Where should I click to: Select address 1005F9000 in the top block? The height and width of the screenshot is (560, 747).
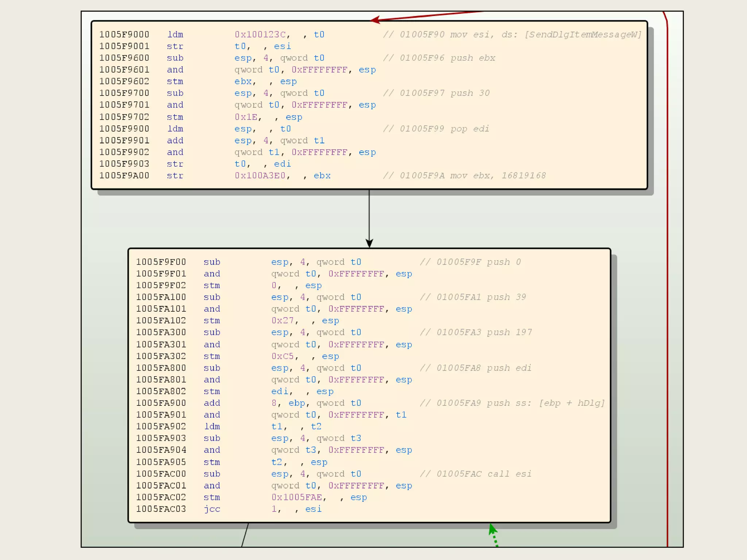tap(124, 35)
